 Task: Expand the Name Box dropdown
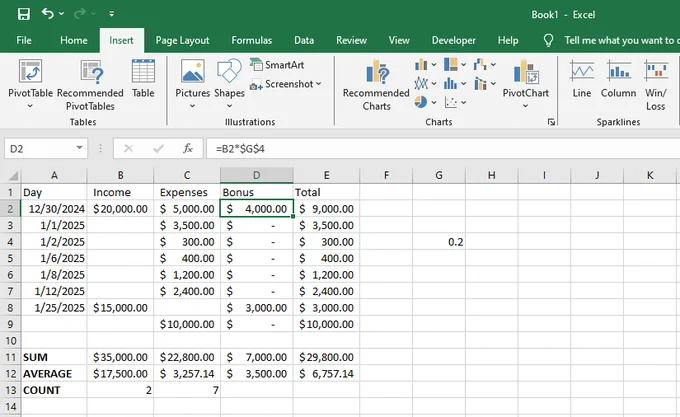click(79, 148)
